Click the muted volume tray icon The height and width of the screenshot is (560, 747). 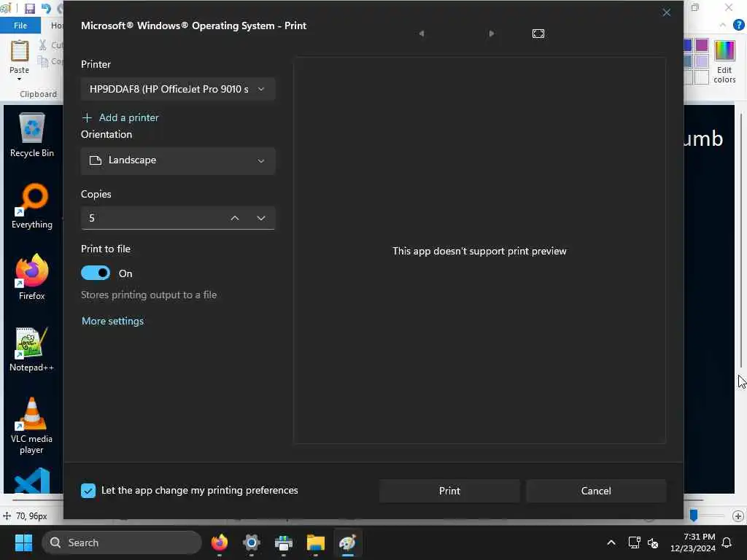click(x=653, y=542)
